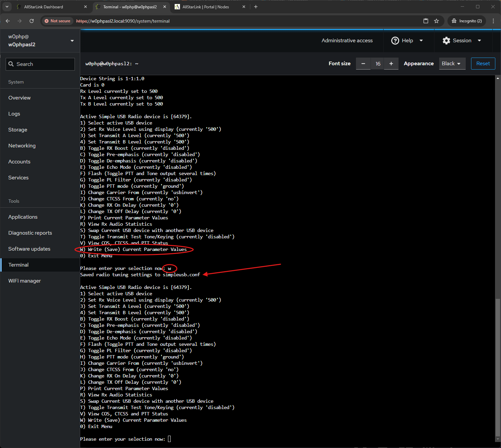Increase terminal font size with plus
The width and height of the screenshot is (501, 448).
coord(391,64)
